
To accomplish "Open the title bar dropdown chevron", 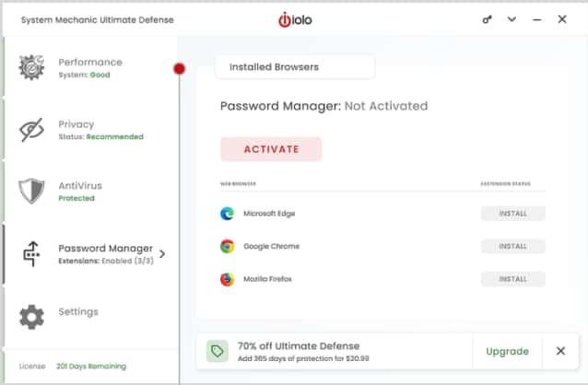I will tap(512, 19).
